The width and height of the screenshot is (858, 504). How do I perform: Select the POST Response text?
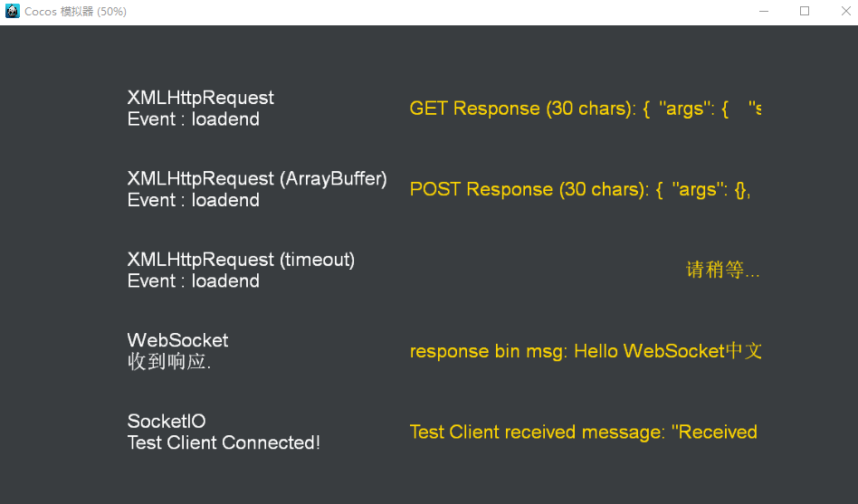579,189
